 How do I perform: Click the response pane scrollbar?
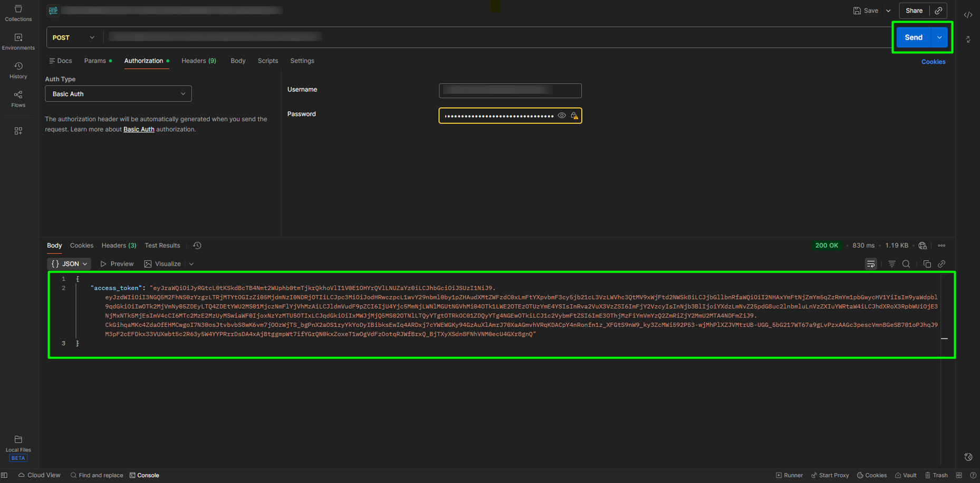click(944, 339)
